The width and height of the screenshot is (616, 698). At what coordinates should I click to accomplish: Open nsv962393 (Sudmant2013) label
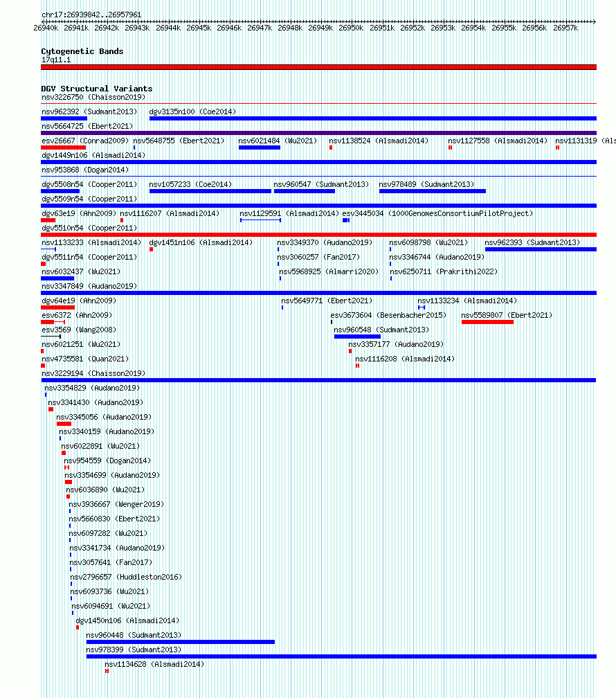532,242
